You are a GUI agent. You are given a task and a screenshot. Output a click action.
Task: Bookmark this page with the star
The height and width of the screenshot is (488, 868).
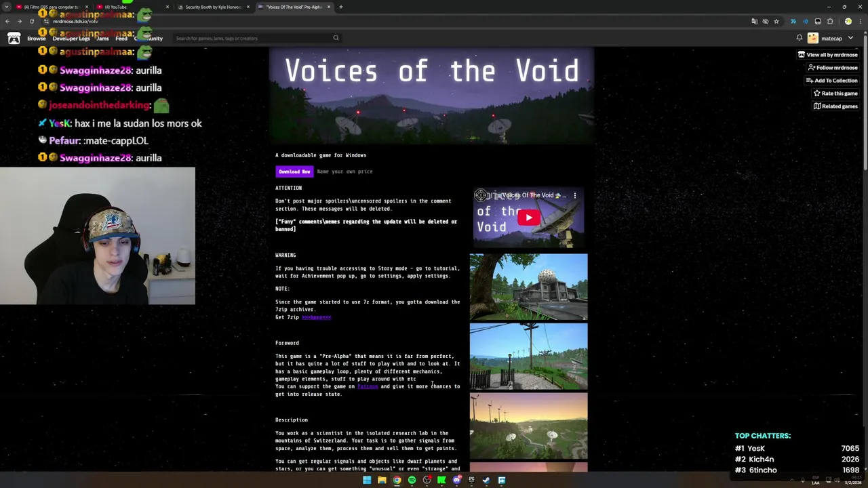click(776, 21)
